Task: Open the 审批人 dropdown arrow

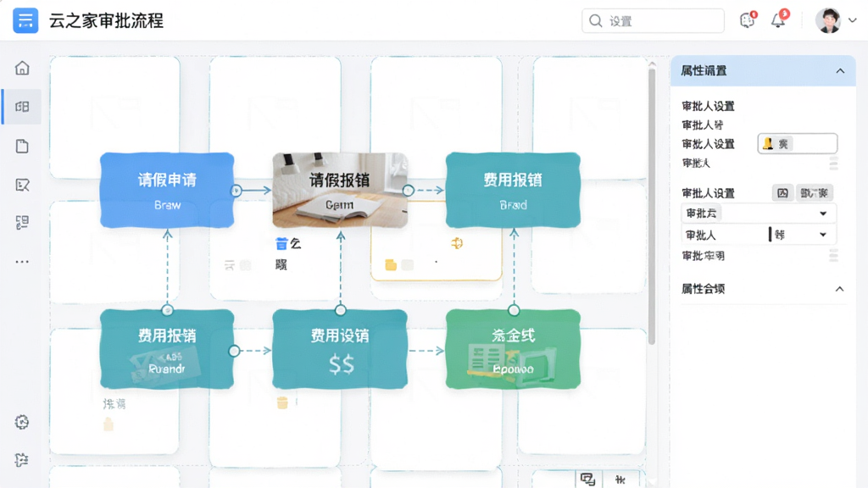Action: click(823, 236)
